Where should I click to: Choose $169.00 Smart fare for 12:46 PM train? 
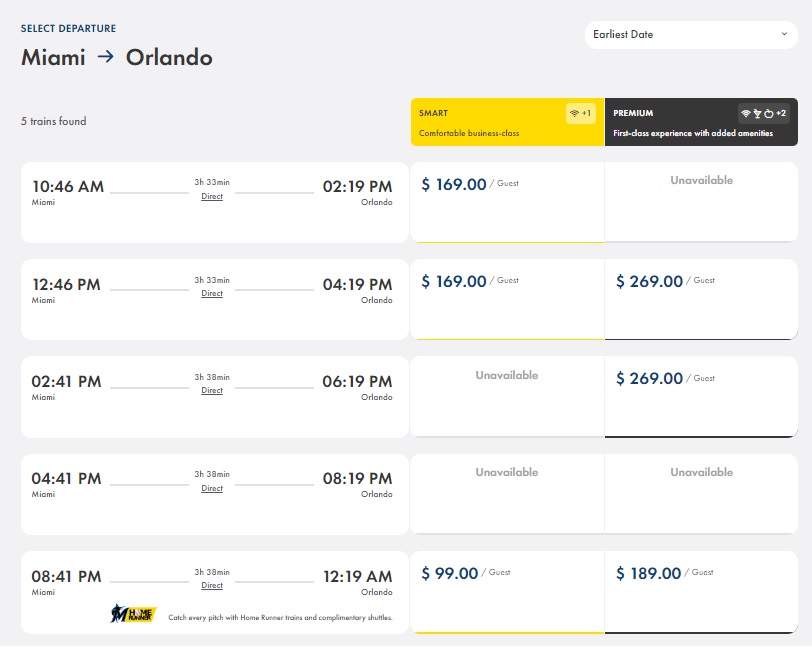coord(508,299)
